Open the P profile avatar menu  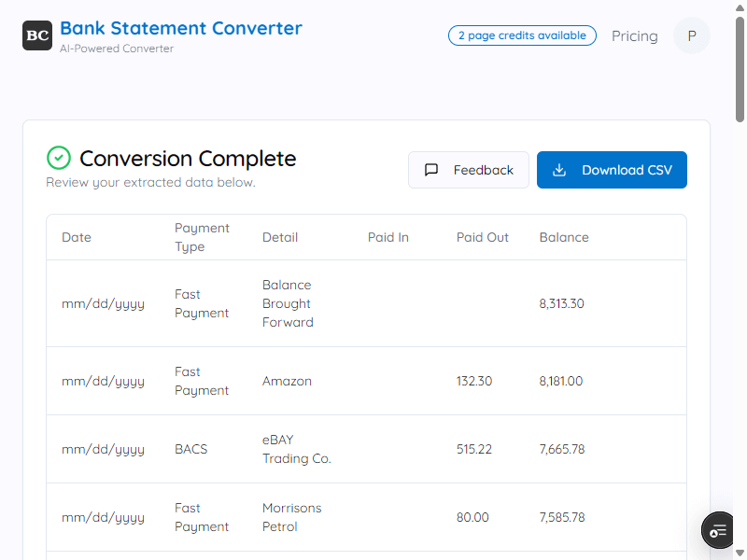[692, 35]
